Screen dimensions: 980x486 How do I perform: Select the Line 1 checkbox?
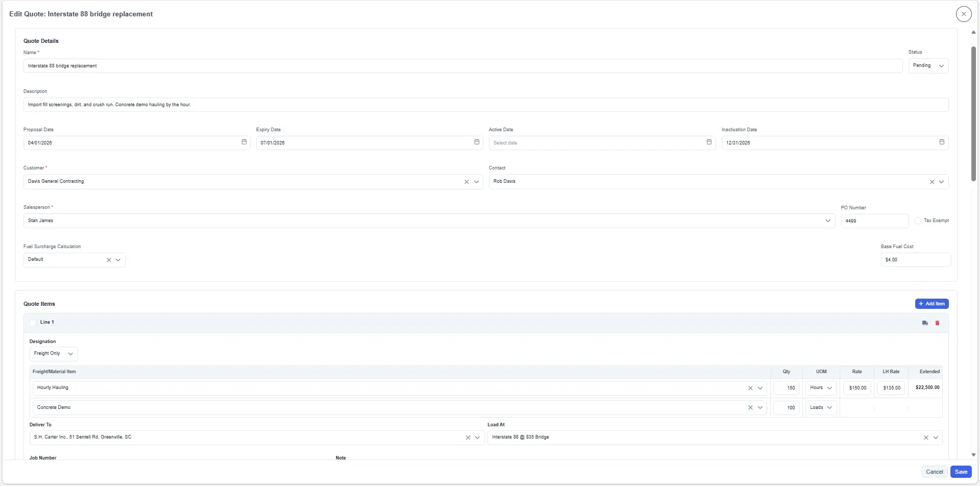tap(33, 323)
